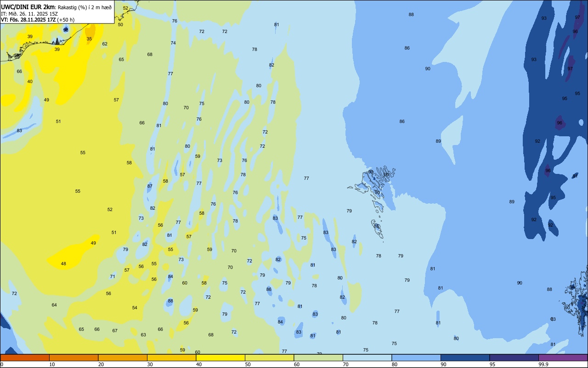The height and width of the screenshot is (368, 588).
Task: Click the 64 humidity value on the map
Action: tap(54, 305)
